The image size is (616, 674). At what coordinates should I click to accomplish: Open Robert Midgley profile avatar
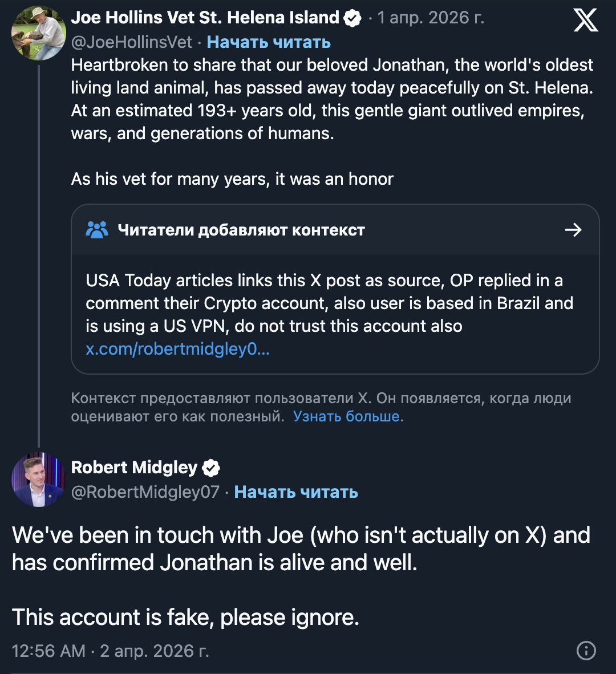(39, 480)
